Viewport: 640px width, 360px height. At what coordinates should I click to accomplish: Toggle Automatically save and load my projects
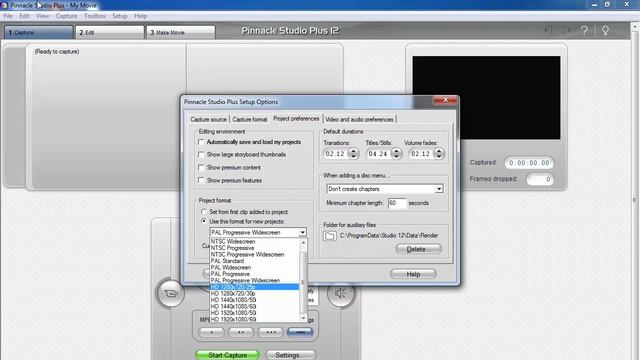[x=201, y=142]
